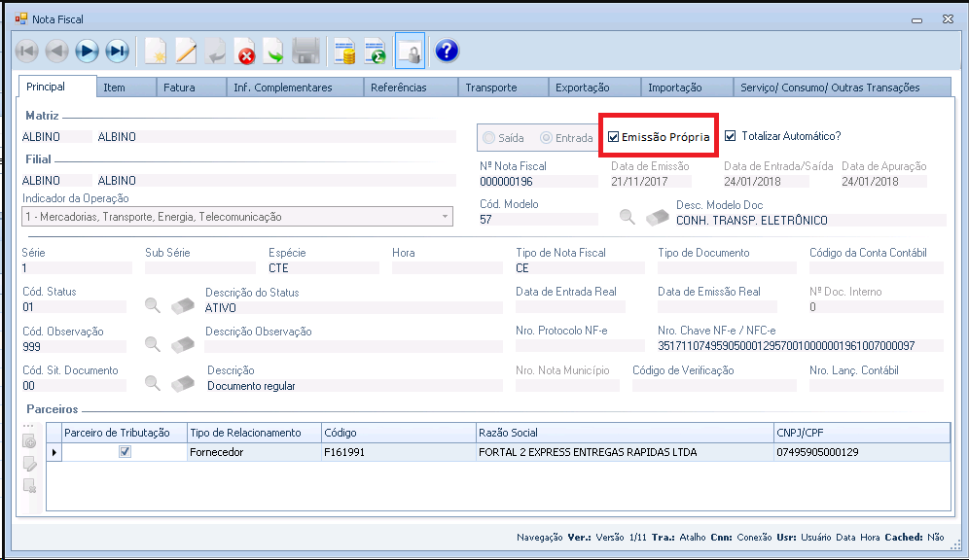Toggle Parceiro de Tributação checkbox for Fornecedor

pos(125,451)
